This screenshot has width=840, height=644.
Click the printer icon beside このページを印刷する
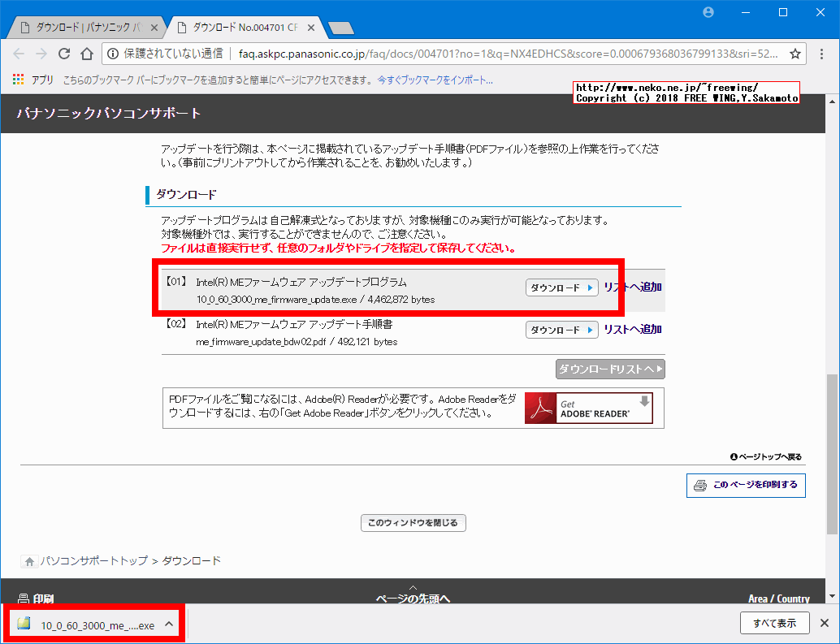(x=699, y=485)
